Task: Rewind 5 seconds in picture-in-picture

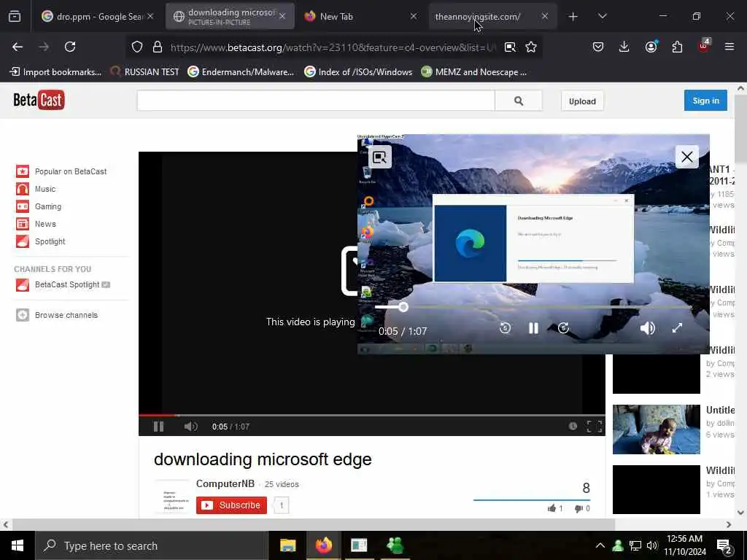Action: click(x=505, y=328)
